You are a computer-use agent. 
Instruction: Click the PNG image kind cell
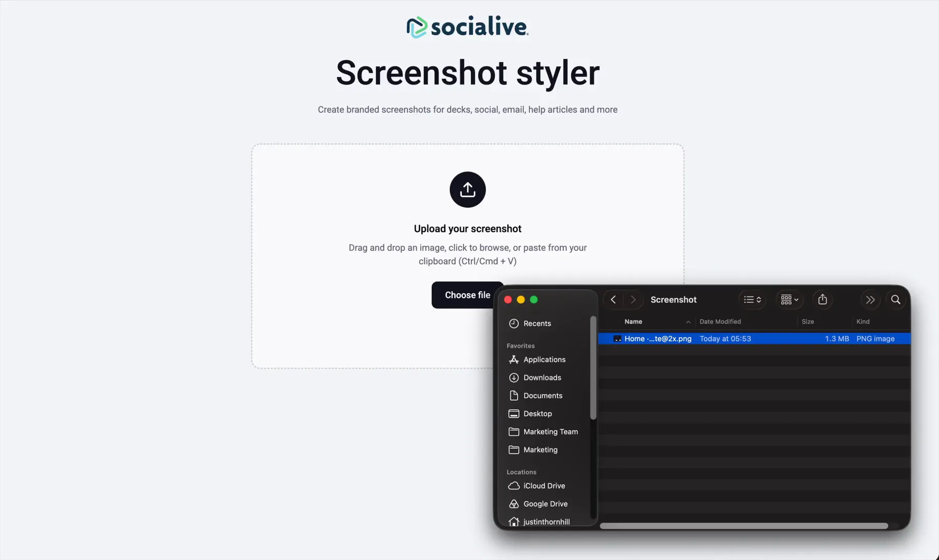click(x=875, y=339)
